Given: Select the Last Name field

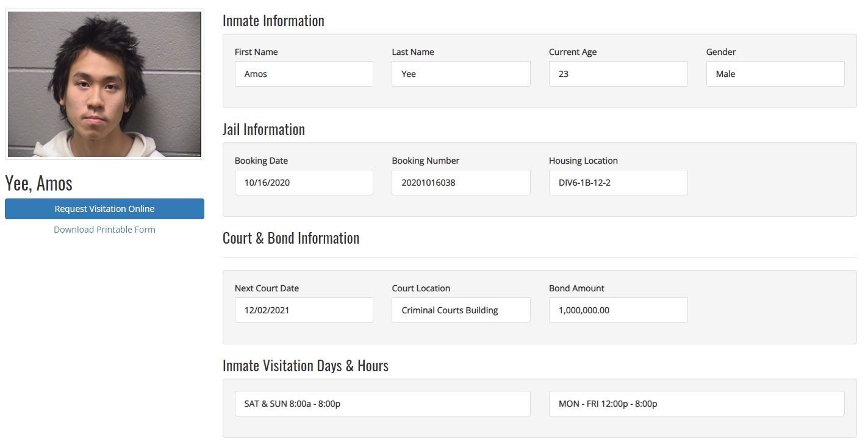Looking at the screenshot, I should pos(461,74).
